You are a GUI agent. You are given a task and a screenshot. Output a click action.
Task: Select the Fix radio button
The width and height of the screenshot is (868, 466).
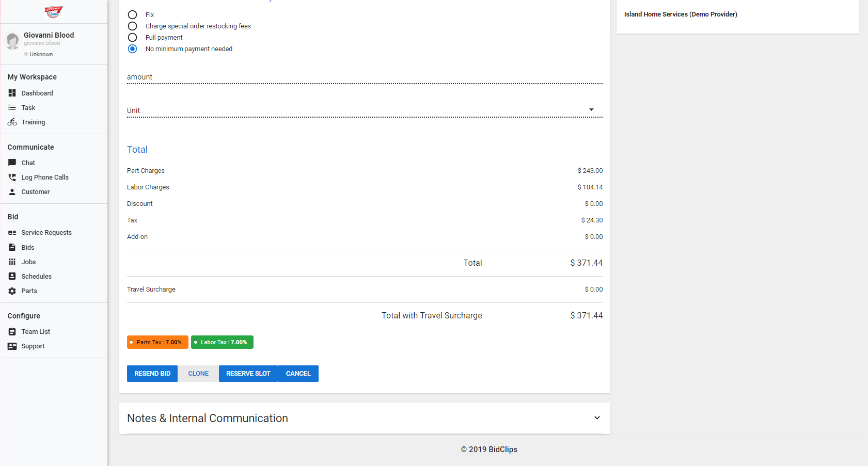133,15
